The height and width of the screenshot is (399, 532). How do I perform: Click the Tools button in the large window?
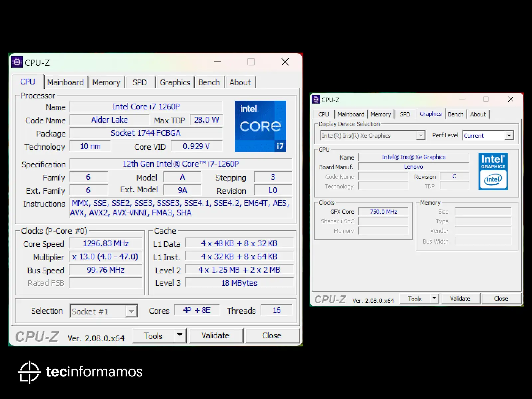[153, 336]
